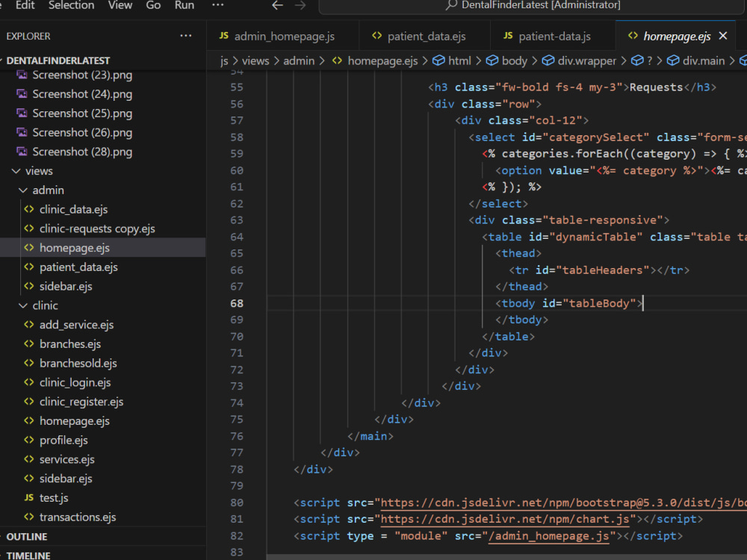This screenshot has height=560, width=747.
Task: Expand the TIMELINE panel
Action: pos(28,555)
